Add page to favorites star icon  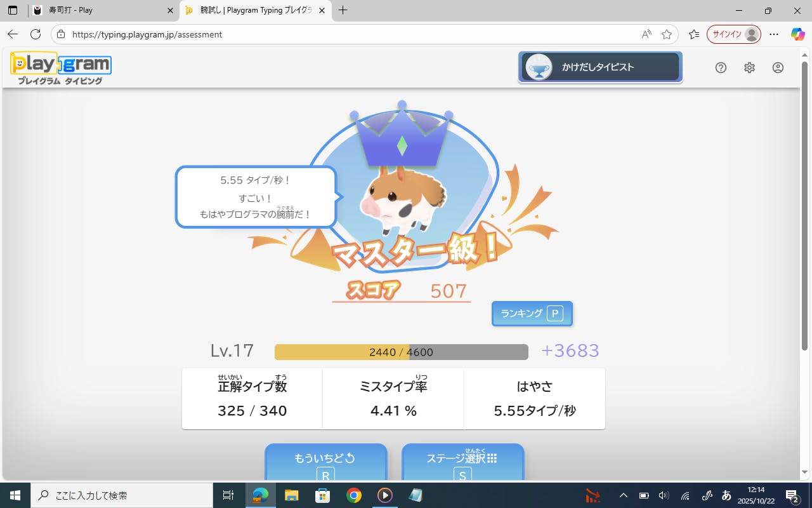pyautogui.click(x=666, y=34)
